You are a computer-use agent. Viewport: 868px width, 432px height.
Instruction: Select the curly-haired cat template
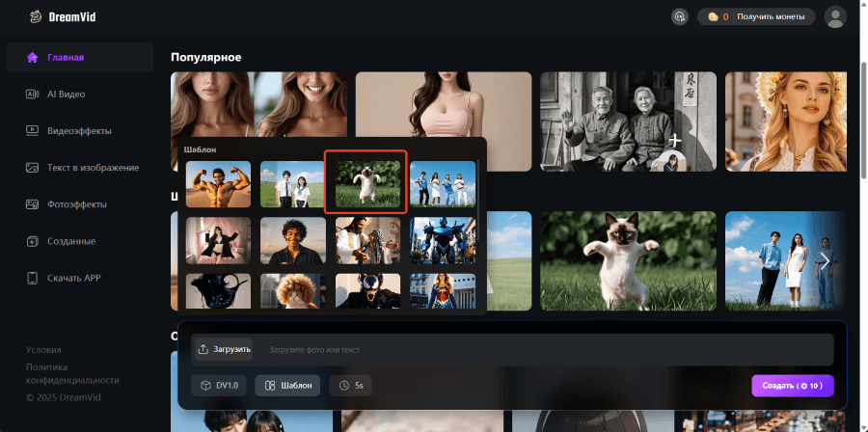[x=293, y=290]
